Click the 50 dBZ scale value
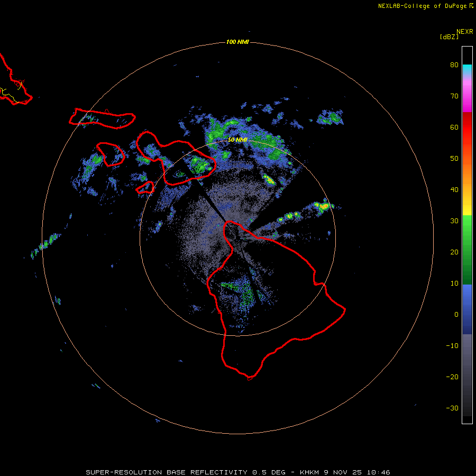The image size is (476, 476). pos(454,159)
